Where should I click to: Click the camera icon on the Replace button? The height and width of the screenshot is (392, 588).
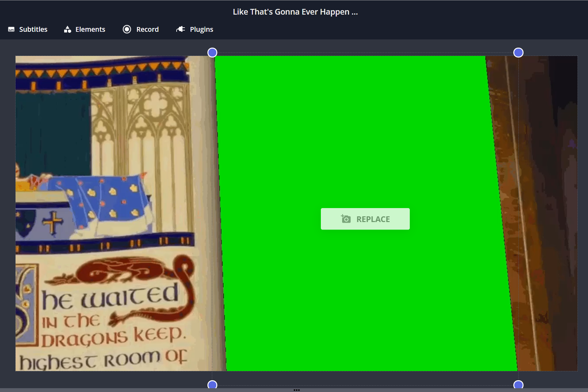346,219
